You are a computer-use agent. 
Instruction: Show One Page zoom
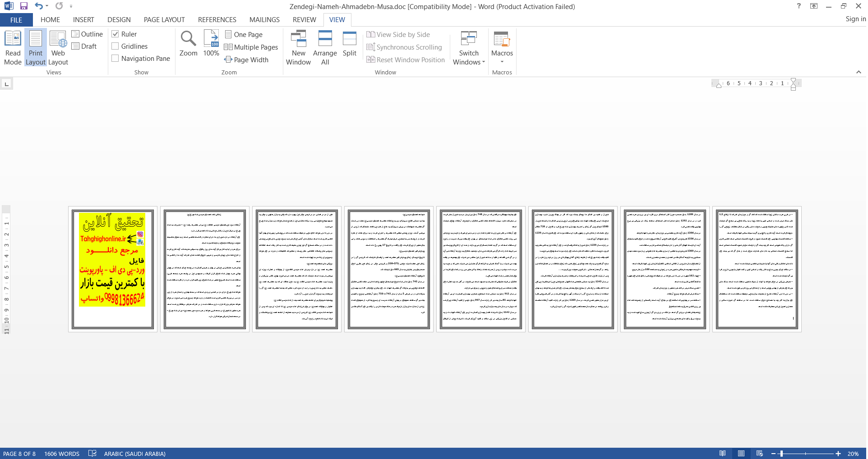click(x=244, y=35)
